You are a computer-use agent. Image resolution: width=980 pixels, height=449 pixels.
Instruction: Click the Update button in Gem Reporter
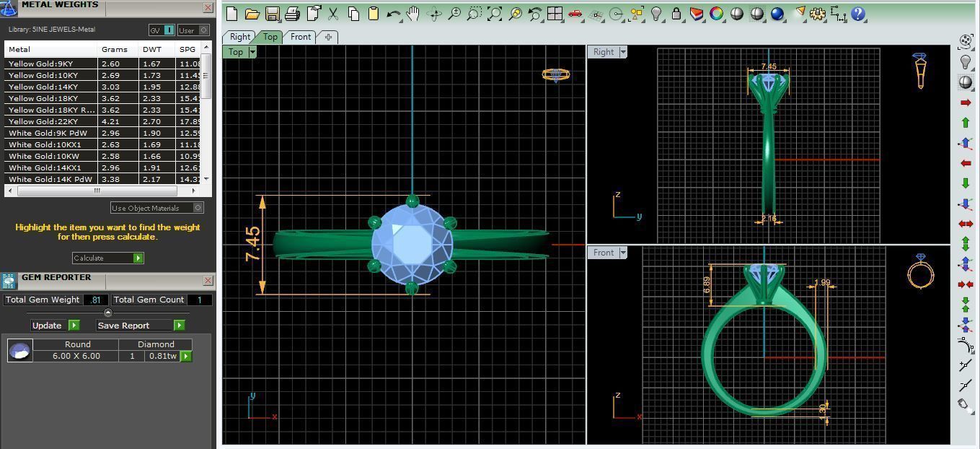[x=56, y=326]
